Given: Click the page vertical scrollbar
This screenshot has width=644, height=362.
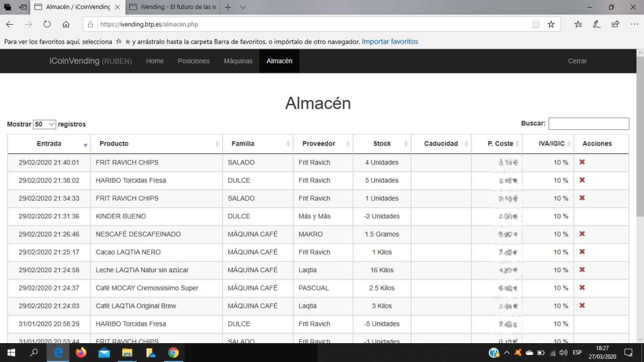Looking at the screenshot, I should [x=639, y=195].
